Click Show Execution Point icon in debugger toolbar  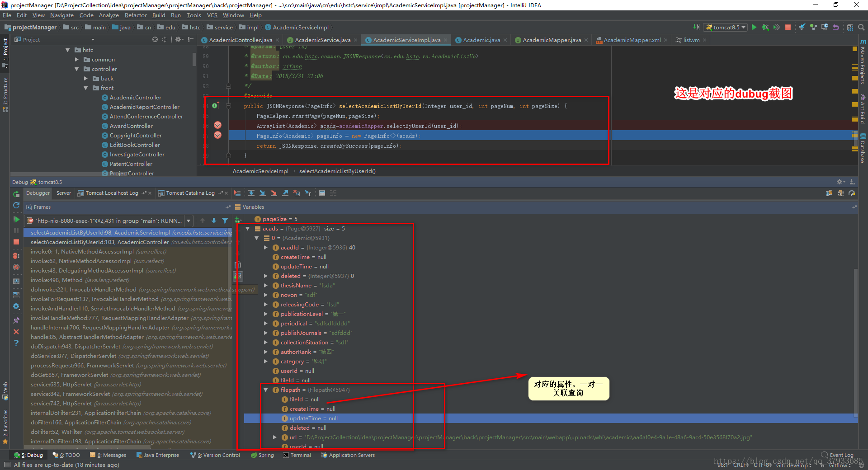(237, 193)
